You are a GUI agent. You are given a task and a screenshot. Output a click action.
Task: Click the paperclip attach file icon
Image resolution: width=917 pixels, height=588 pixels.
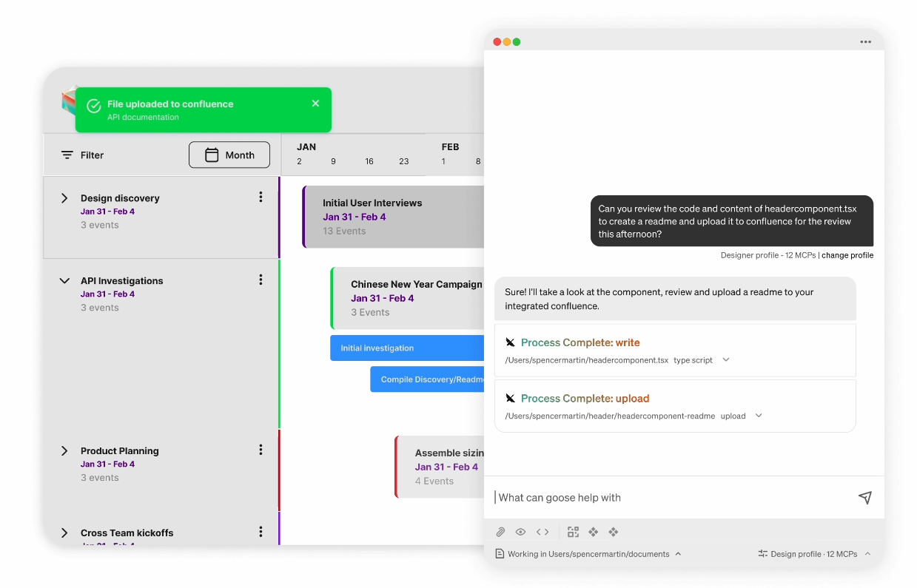point(500,532)
